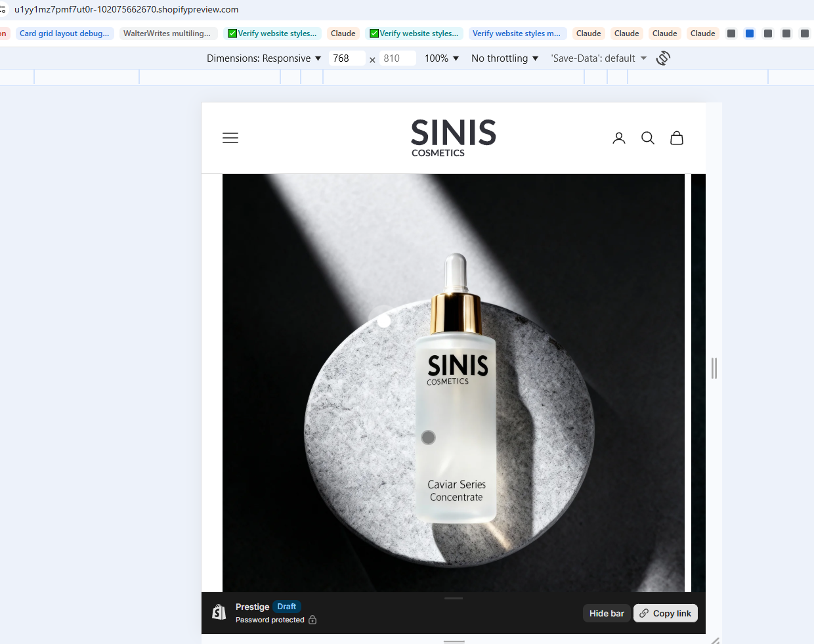The image size is (814, 644).
Task: Click the Copy link button
Action: [x=666, y=613]
